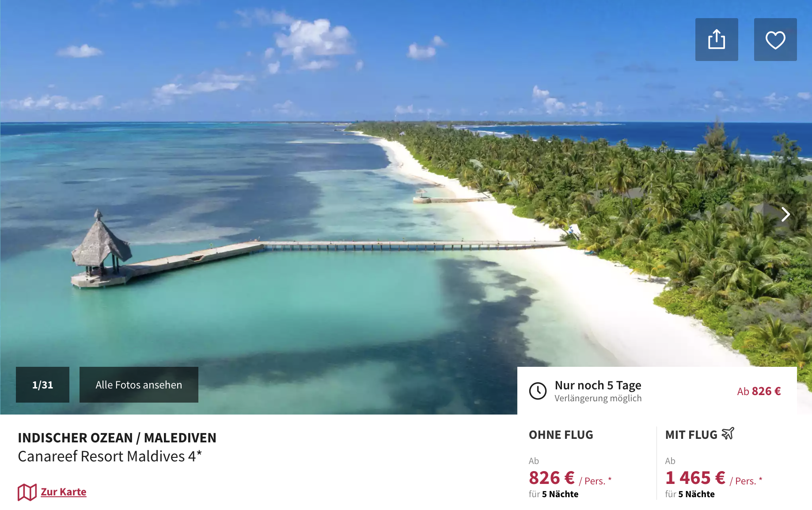The height and width of the screenshot is (510, 812).
Task: Click the share icon button
Action: [x=717, y=39]
